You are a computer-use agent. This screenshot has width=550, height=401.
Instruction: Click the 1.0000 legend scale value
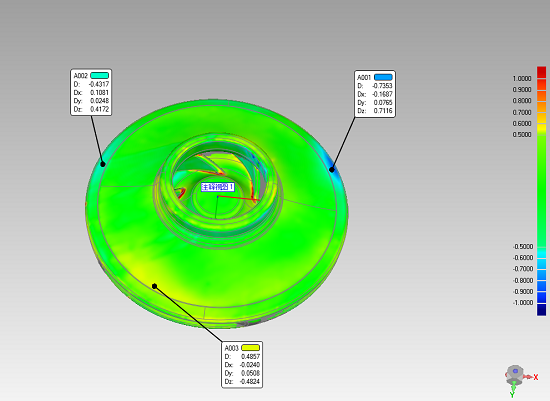(x=522, y=79)
